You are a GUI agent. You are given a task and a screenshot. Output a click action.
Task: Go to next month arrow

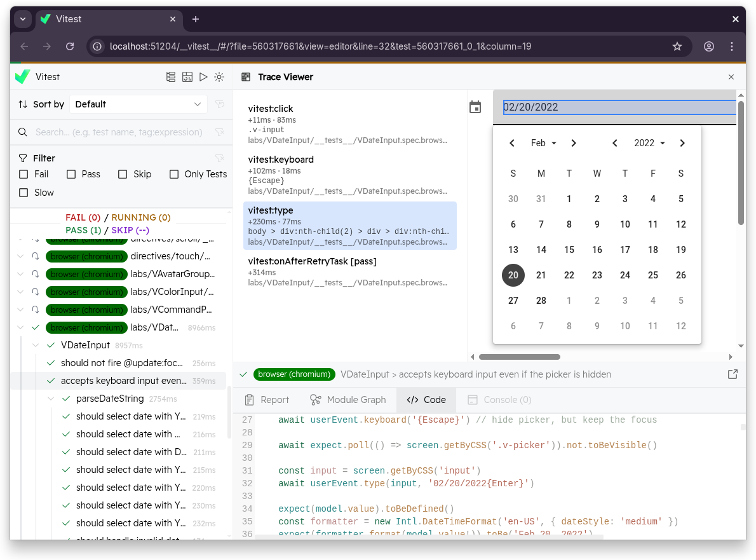click(x=573, y=143)
